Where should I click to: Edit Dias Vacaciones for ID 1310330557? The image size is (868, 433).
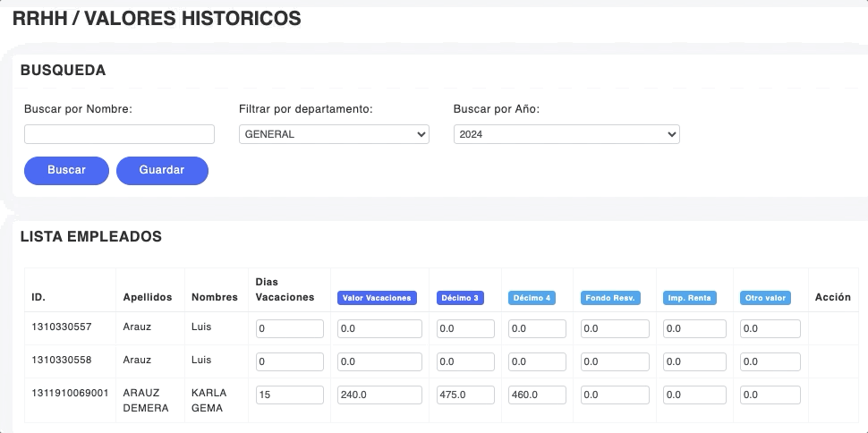[x=289, y=329]
